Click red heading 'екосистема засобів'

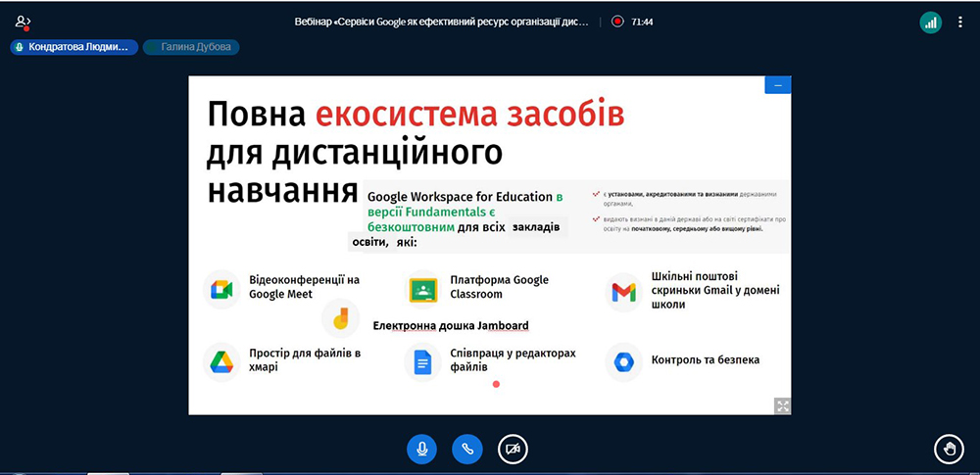pos(469,115)
